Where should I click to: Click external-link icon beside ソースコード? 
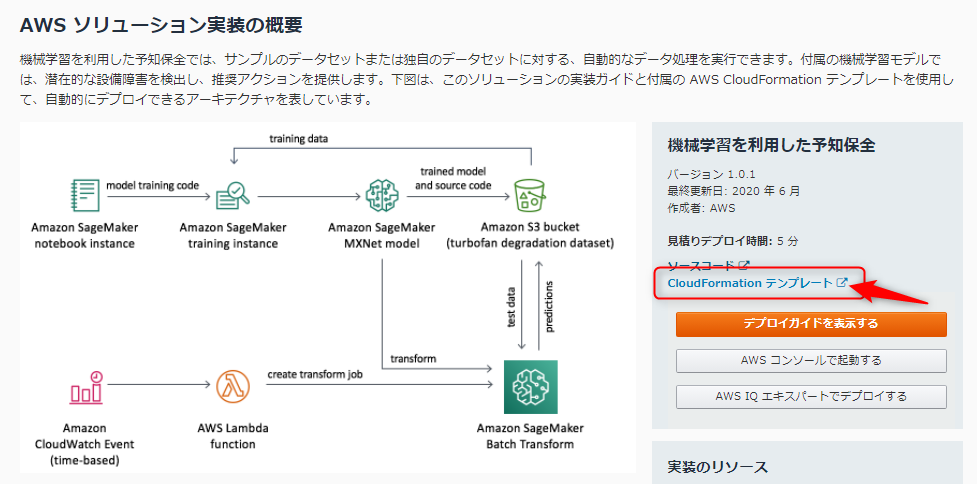[x=743, y=265]
